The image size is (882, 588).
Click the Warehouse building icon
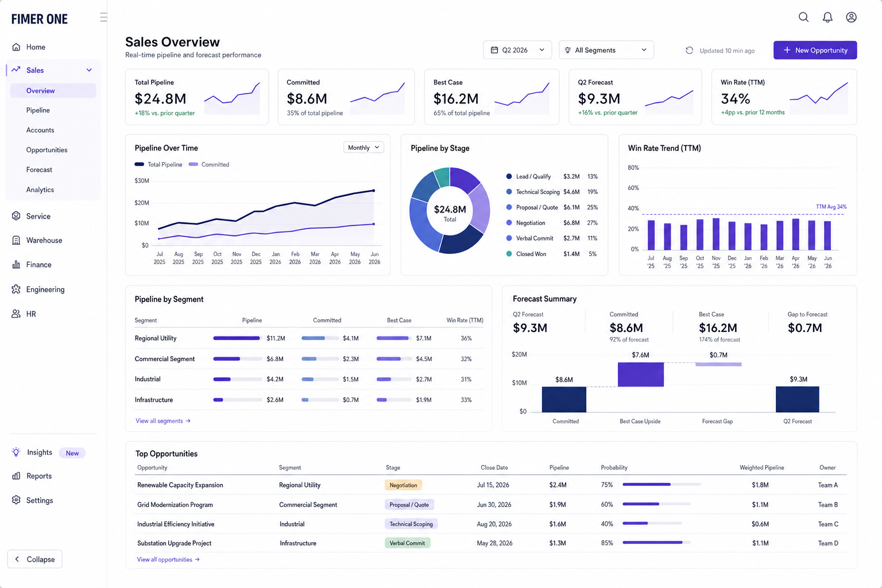coord(16,240)
